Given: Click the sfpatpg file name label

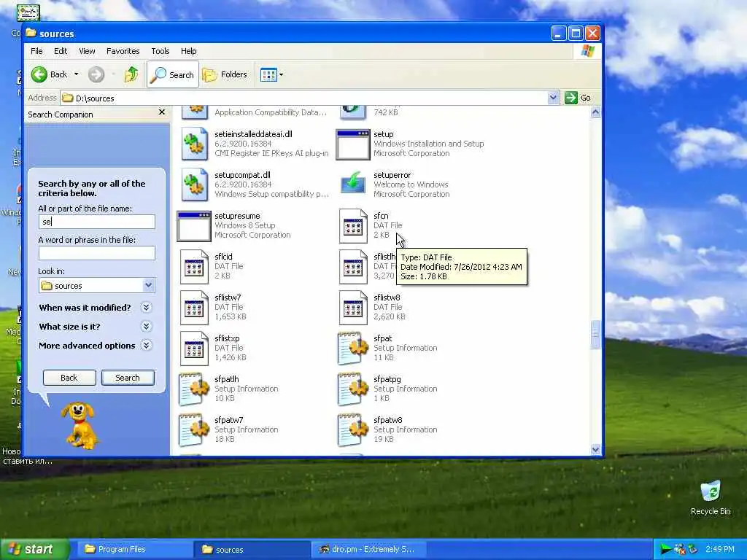Looking at the screenshot, I should coord(387,379).
